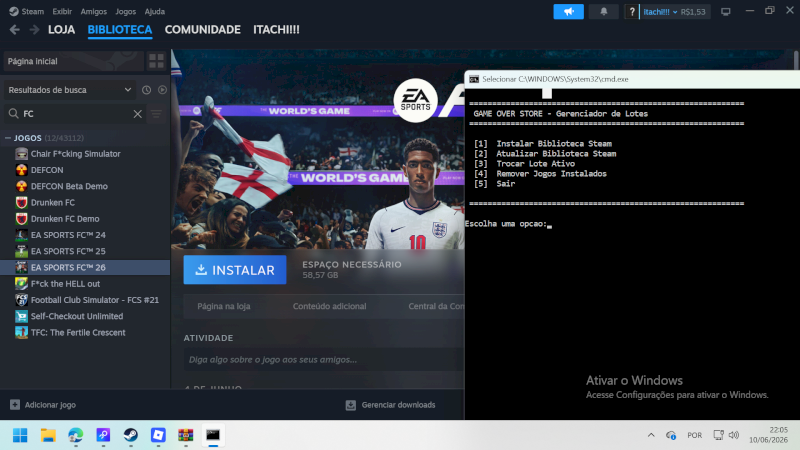Go to Página inicial of library
The width and height of the screenshot is (800, 450).
coord(73,61)
